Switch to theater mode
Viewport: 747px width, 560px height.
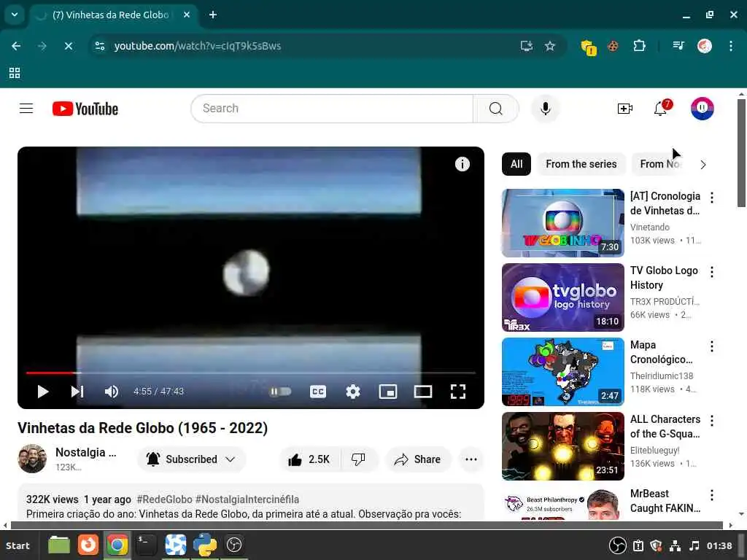point(423,392)
